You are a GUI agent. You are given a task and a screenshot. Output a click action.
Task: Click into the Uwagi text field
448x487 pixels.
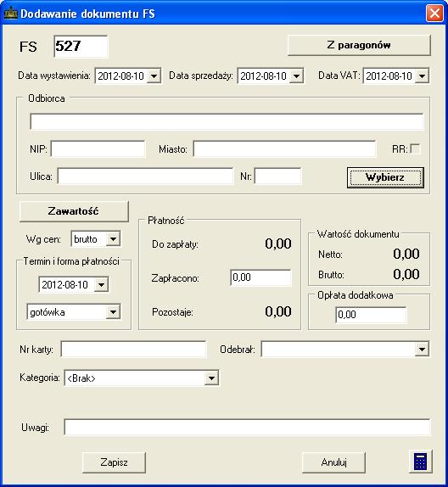click(x=247, y=427)
